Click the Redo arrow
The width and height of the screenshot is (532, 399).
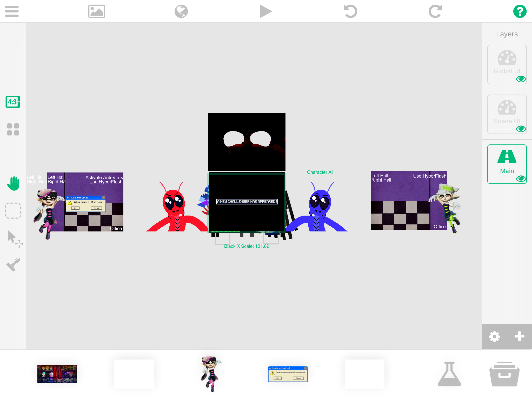point(435,11)
